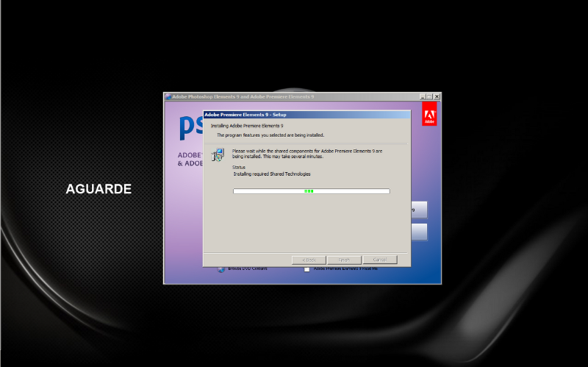Click the < Back button in Setup dialog
Screen dimensions: 588x367
pos(309,260)
